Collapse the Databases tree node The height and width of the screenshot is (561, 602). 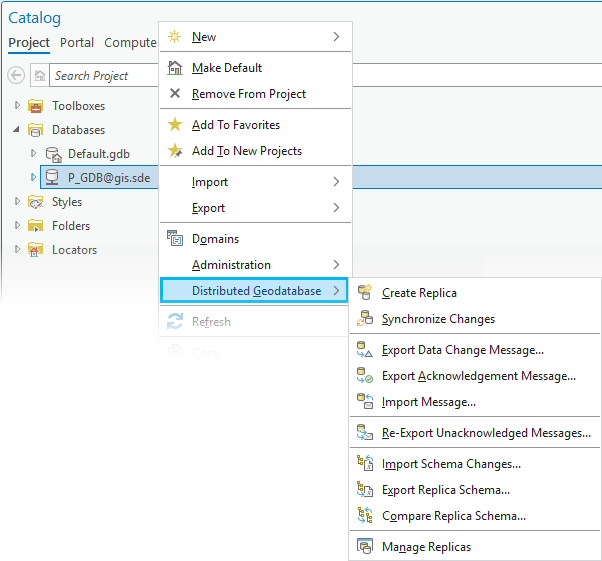pyautogui.click(x=17, y=130)
